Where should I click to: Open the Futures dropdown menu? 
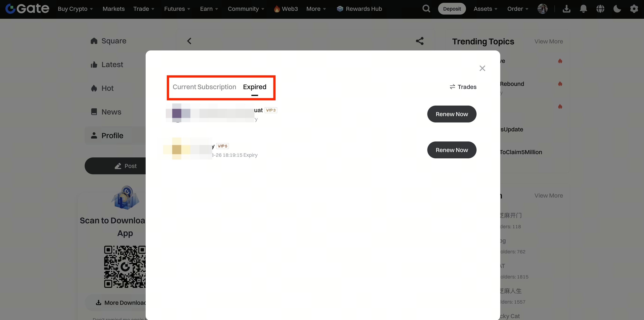(x=177, y=9)
